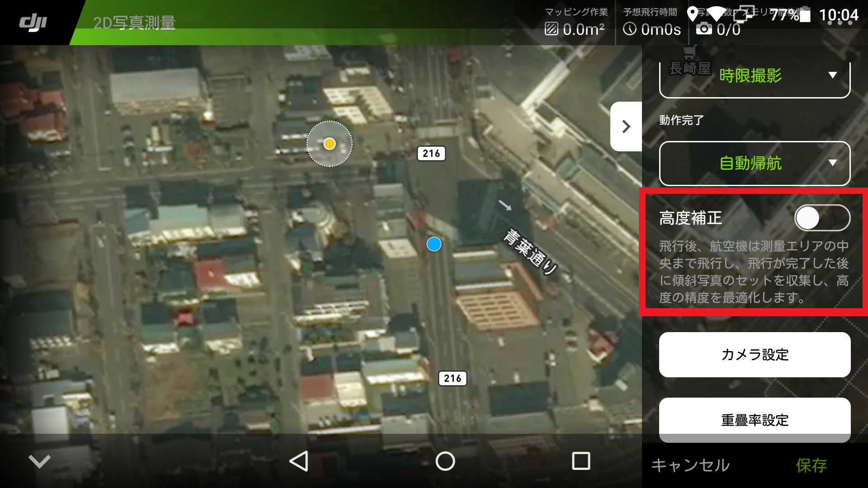Tap the 2D写真測量 title

click(x=134, y=23)
